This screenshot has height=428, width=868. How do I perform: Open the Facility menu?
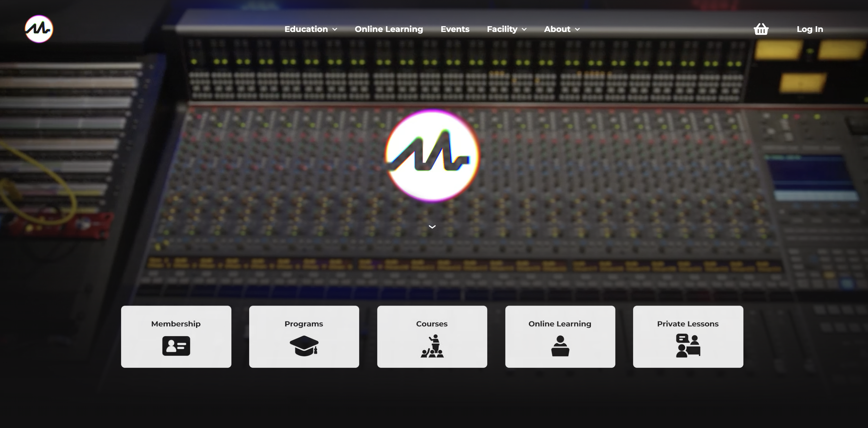(502, 29)
